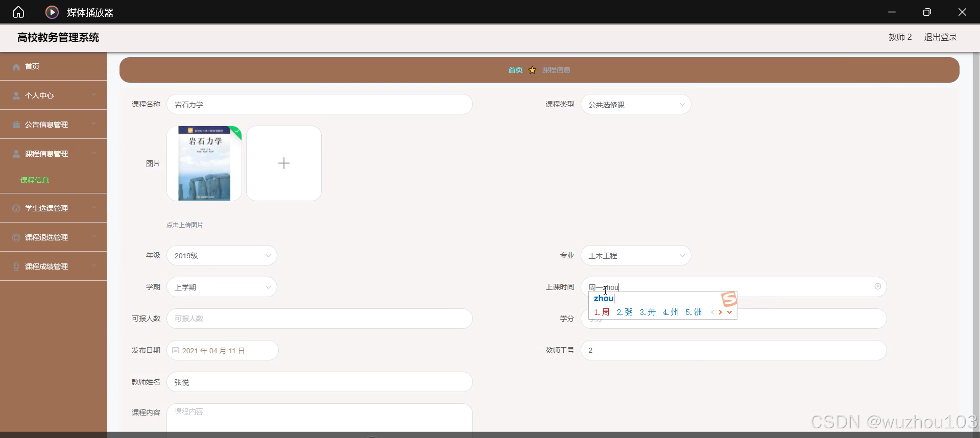
Task: Restore the media player window size
Action: point(927,12)
